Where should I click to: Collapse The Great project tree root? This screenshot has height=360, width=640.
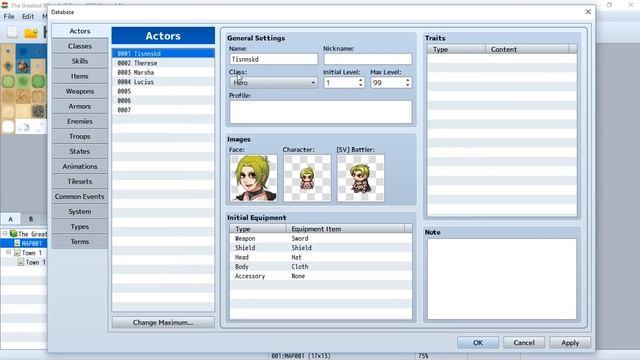point(5,233)
